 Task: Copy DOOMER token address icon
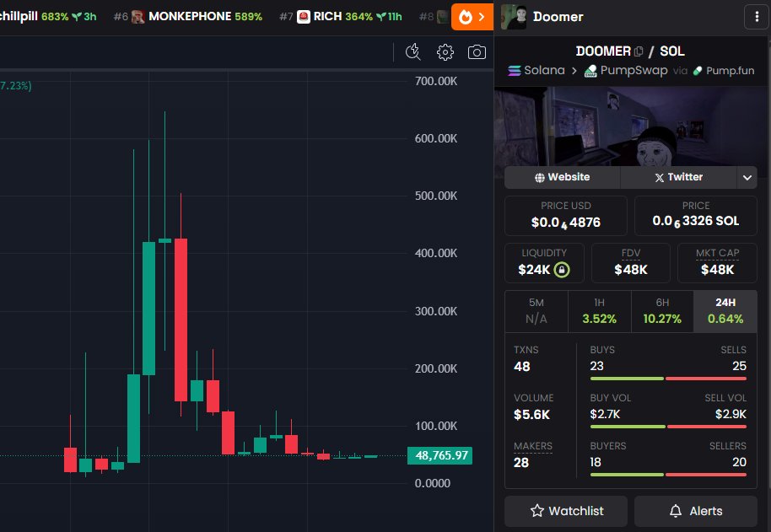pyautogui.click(x=639, y=51)
